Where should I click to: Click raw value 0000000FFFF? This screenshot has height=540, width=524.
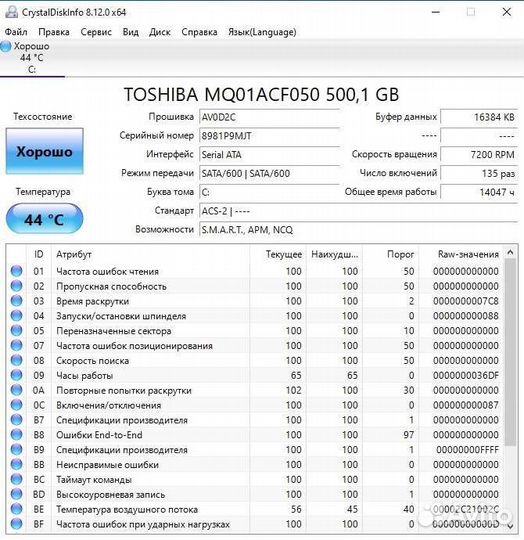467,450
